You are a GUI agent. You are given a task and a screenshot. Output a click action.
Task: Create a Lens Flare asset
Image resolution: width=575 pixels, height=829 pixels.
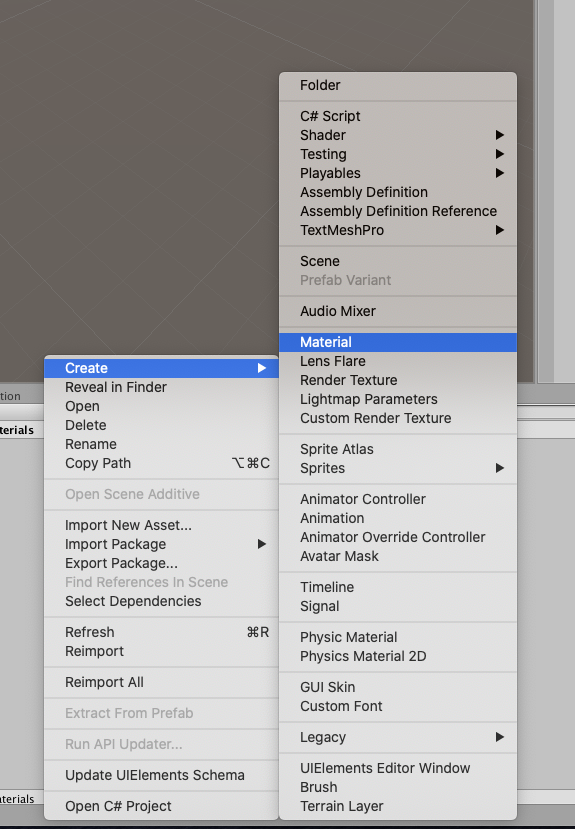(x=398, y=361)
